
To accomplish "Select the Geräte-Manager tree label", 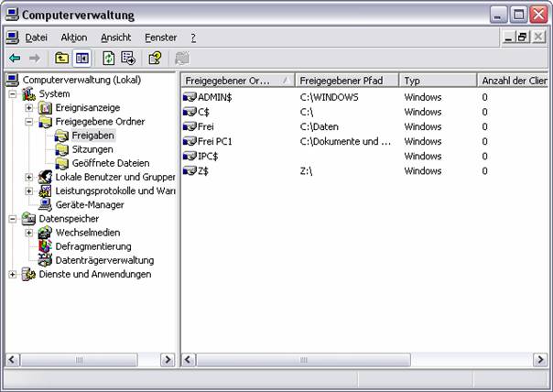I will (x=90, y=205).
